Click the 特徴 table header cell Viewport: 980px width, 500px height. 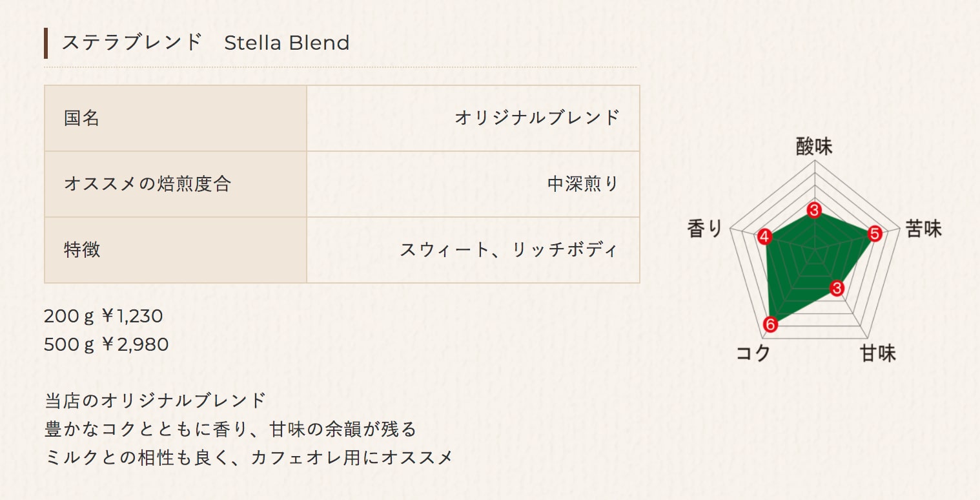[176, 250]
